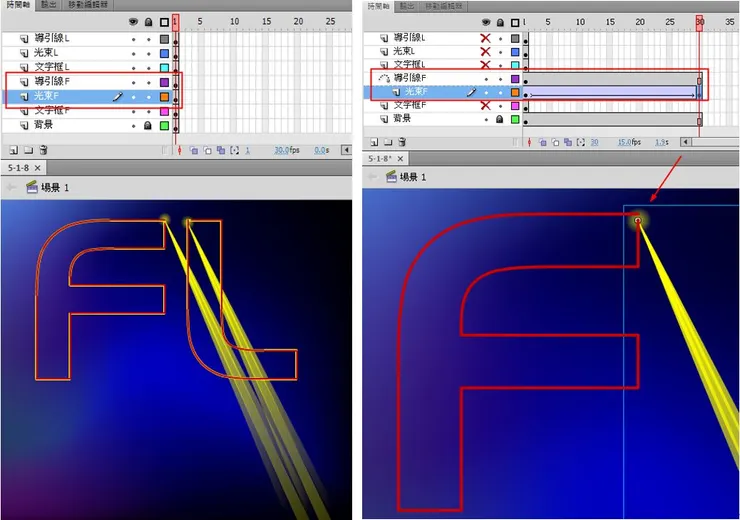Click outline square header icon, left timeline
The width and height of the screenshot is (740, 520).
tap(164, 22)
